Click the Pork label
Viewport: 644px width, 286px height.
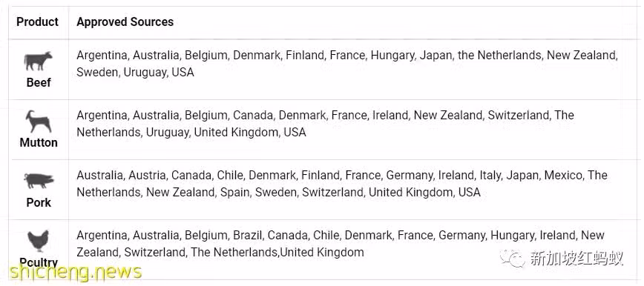(39, 202)
